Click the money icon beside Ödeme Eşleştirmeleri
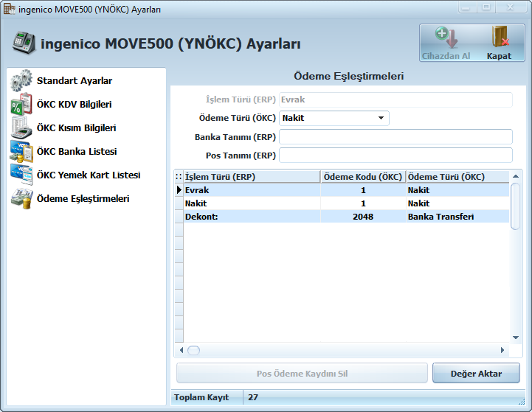The image size is (532, 412). pos(21,198)
